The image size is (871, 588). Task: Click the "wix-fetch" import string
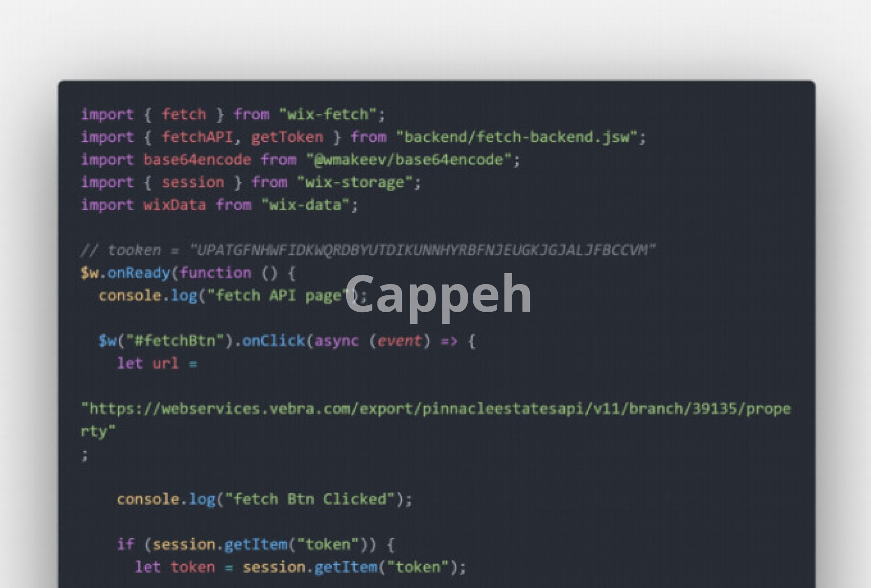click(328, 114)
